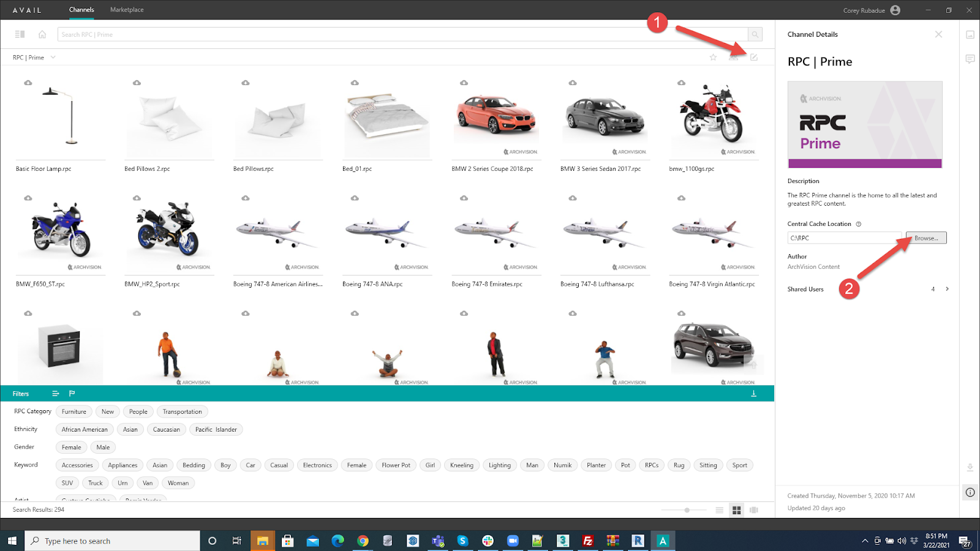Toggle the Lighting keyword filter

pyautogui.click(x=500, y=465)
